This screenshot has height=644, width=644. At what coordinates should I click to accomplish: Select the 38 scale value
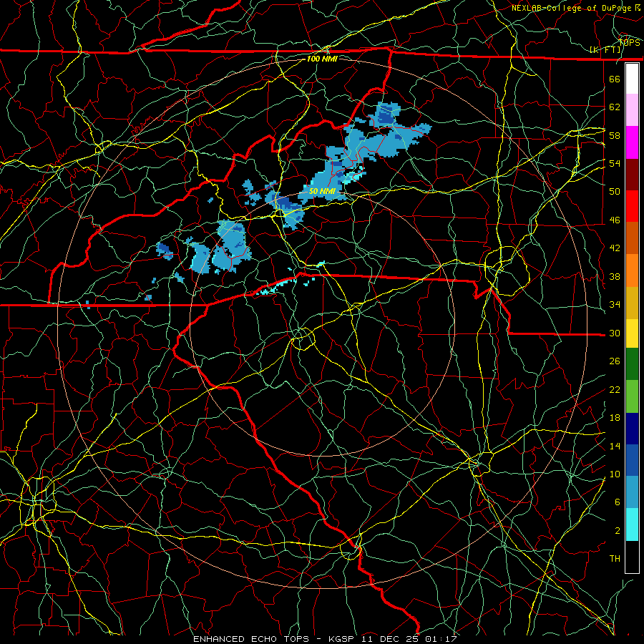[615, 276]
